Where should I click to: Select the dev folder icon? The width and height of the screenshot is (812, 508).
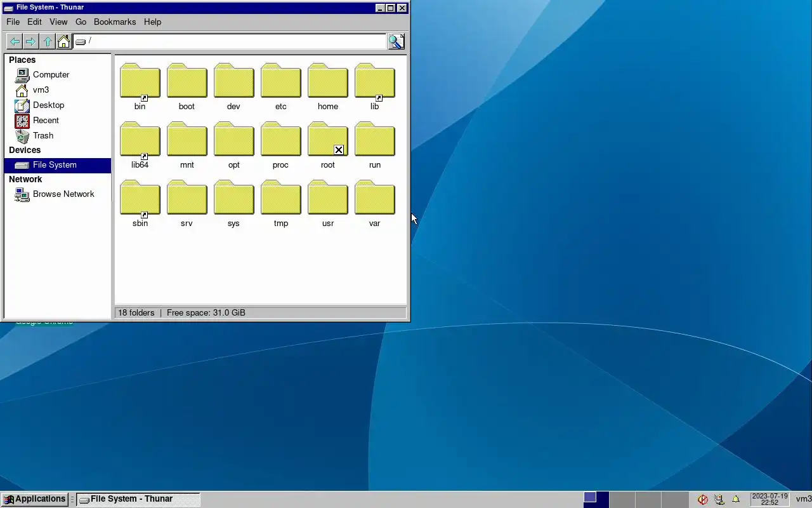point(234,81)
